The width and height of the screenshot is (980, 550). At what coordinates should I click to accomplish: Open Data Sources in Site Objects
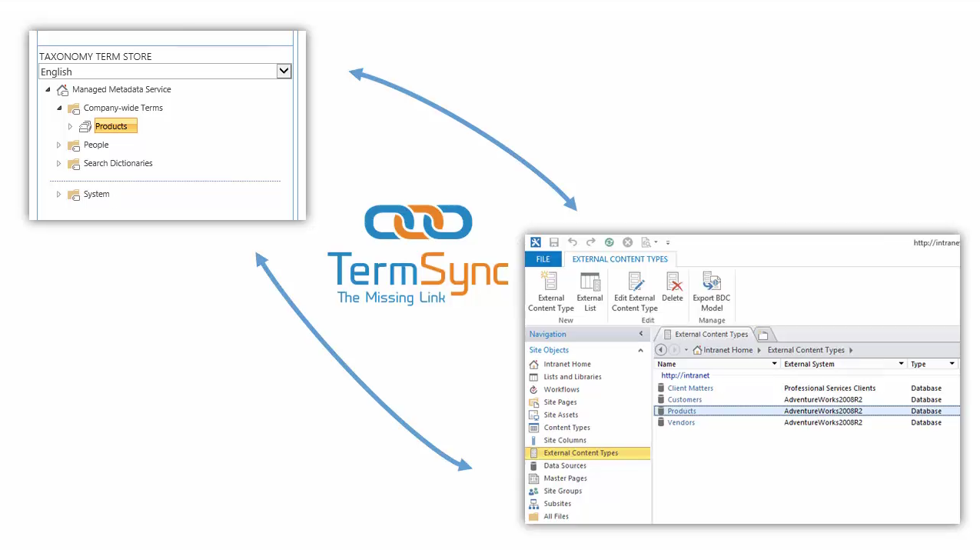[565, 466]
